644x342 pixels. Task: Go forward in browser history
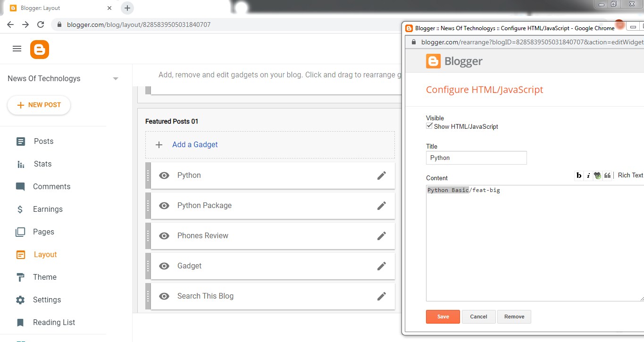25,25
